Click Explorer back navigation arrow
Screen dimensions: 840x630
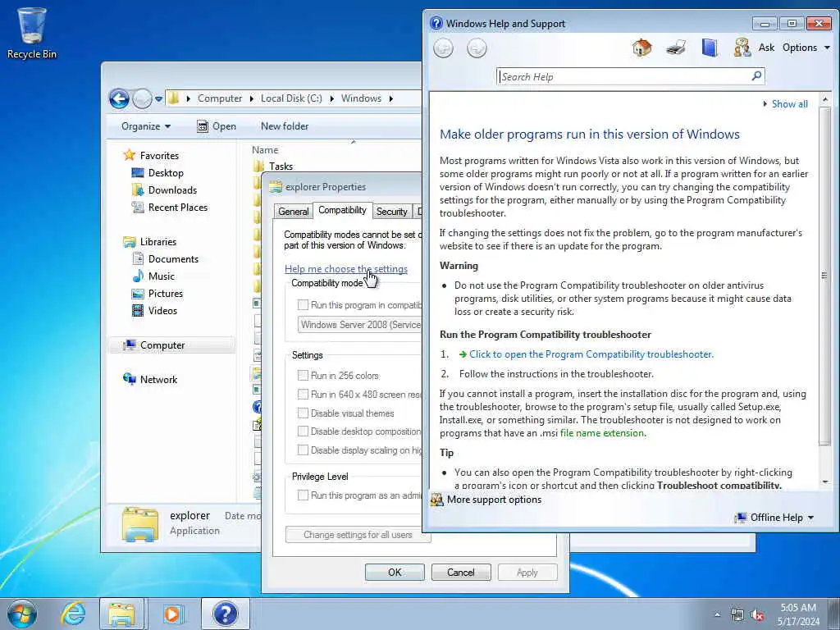click(x=119, y=98)
